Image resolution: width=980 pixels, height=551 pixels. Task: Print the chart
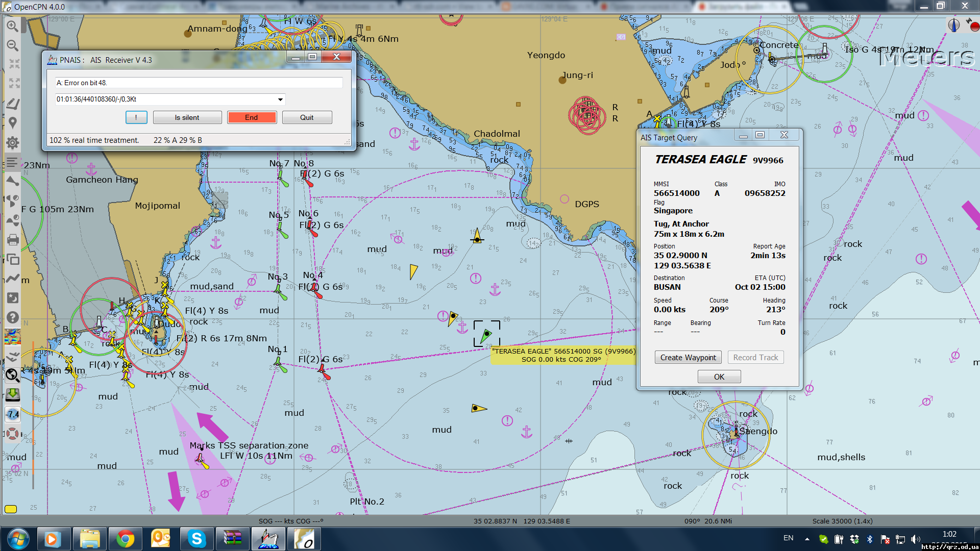(12, 240)
